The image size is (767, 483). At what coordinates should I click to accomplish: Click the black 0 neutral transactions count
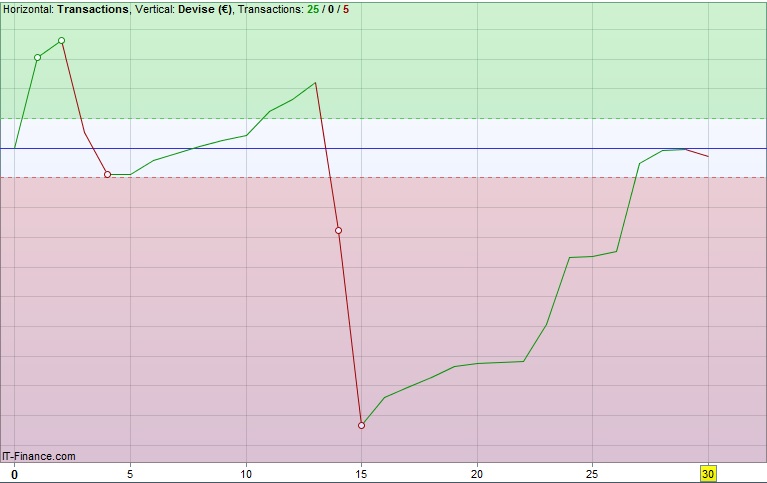331,9
